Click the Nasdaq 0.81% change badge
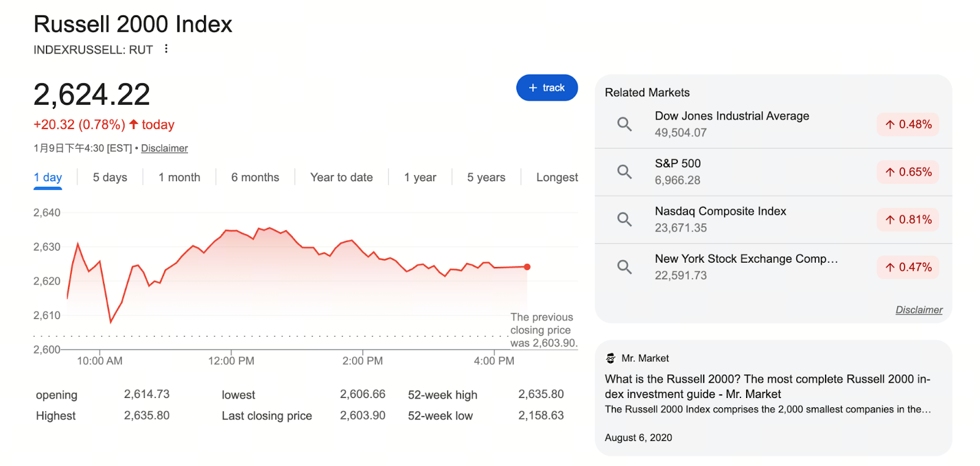This screenshot has width=980, height=466. point(908,220)
